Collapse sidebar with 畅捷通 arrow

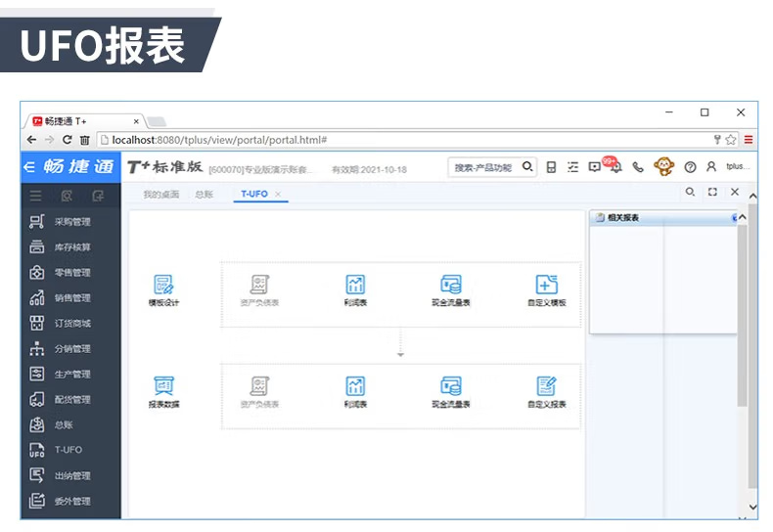click(x=29, y=167)
